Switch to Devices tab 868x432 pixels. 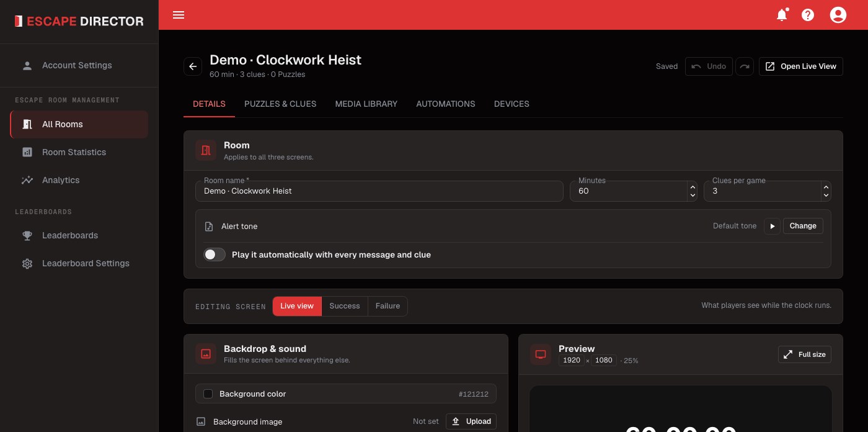[x=511, y=104]
